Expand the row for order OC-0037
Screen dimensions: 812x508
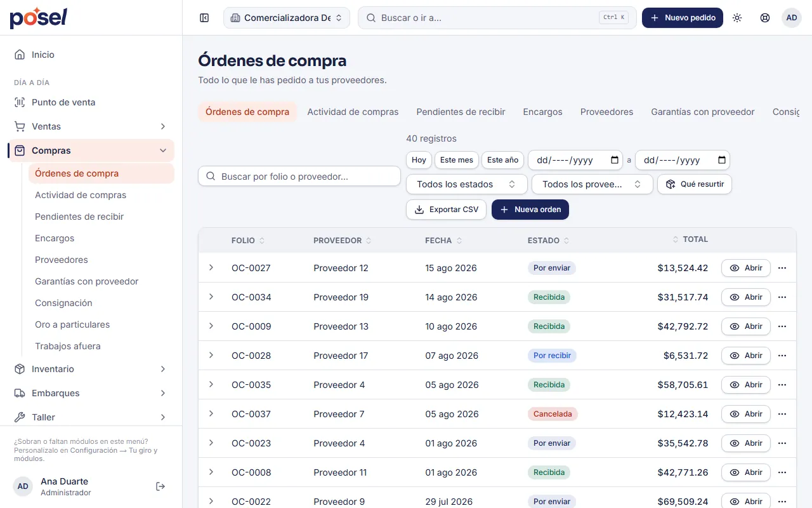pos(211,413)
